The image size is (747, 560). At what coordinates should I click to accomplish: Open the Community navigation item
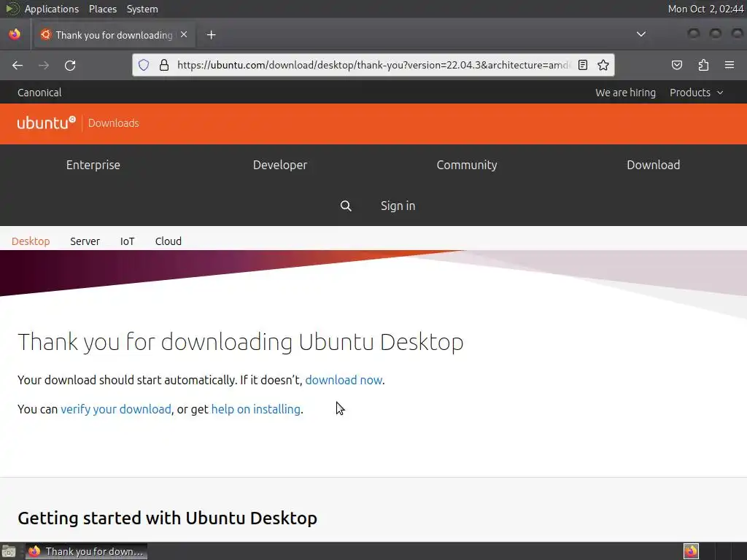point(467,165)
